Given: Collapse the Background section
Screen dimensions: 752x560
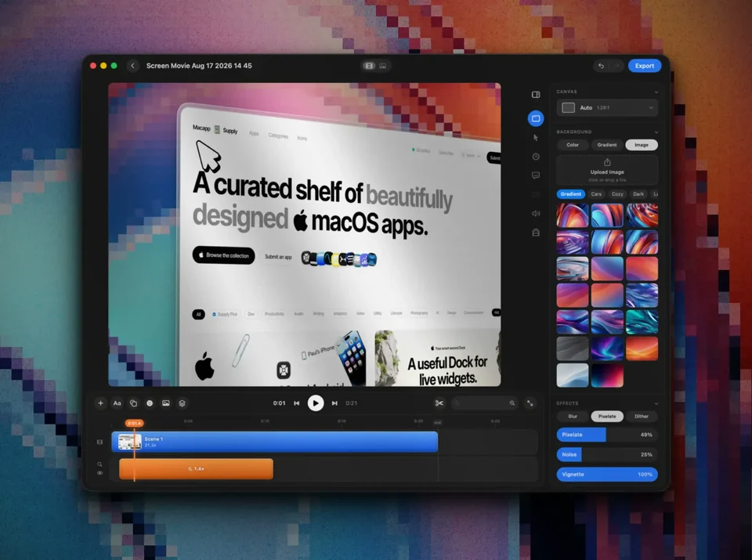Looking at the screenshot, I should [x=656, y=132].
